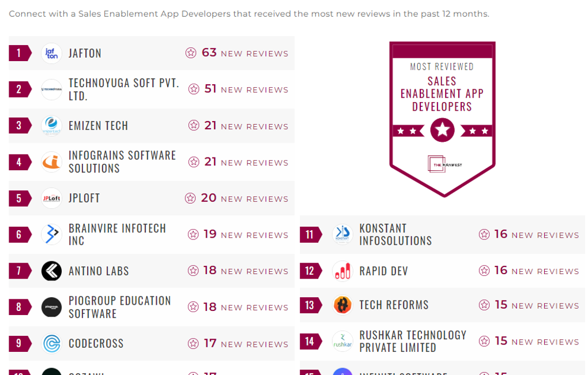588x375 pixels.
Task: Click the Codecross logo icon
Action: coord(52,343)
